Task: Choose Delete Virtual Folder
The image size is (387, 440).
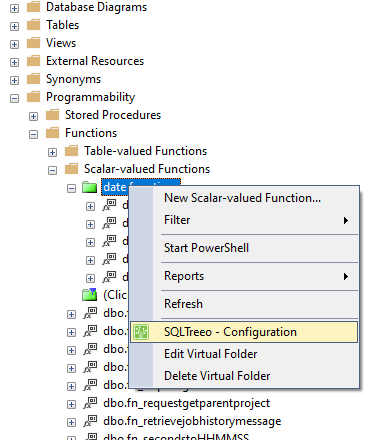Action: point(244,376)
